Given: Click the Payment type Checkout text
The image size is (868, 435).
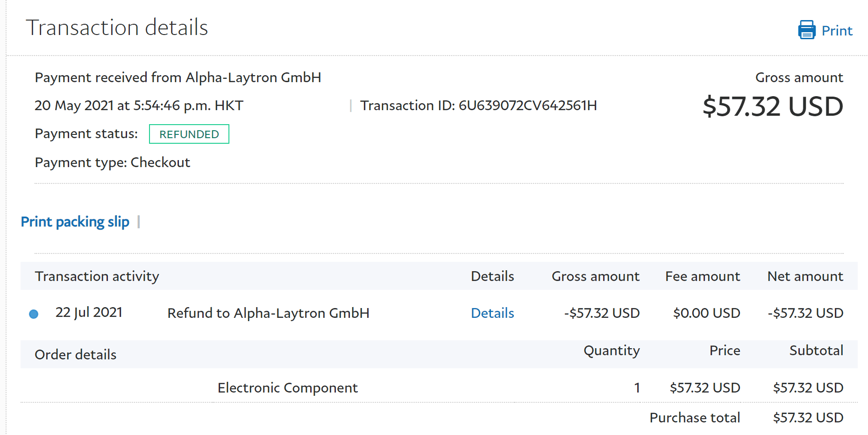Looking at the screenshot, I should coord(113,162).
